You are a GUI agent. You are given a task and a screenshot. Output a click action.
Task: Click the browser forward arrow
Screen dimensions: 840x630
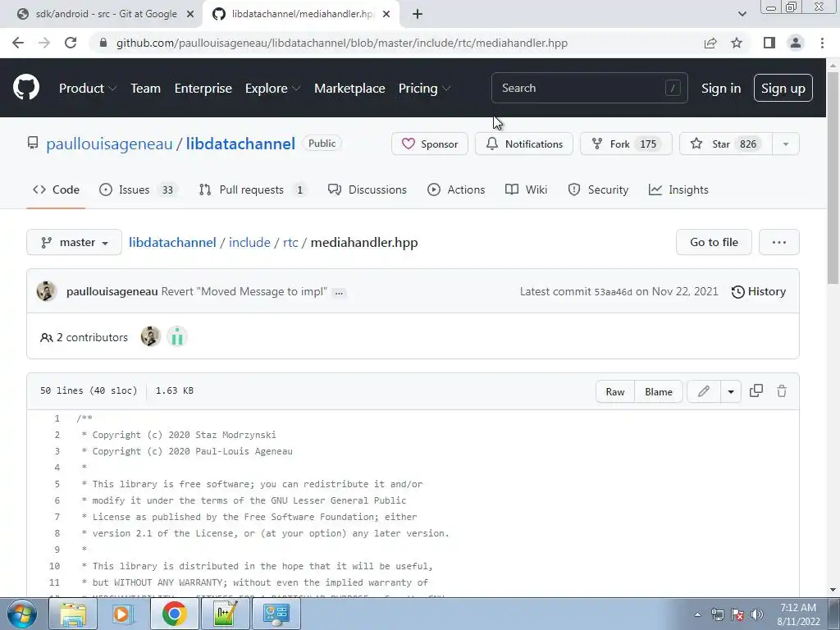coord(44,43)
